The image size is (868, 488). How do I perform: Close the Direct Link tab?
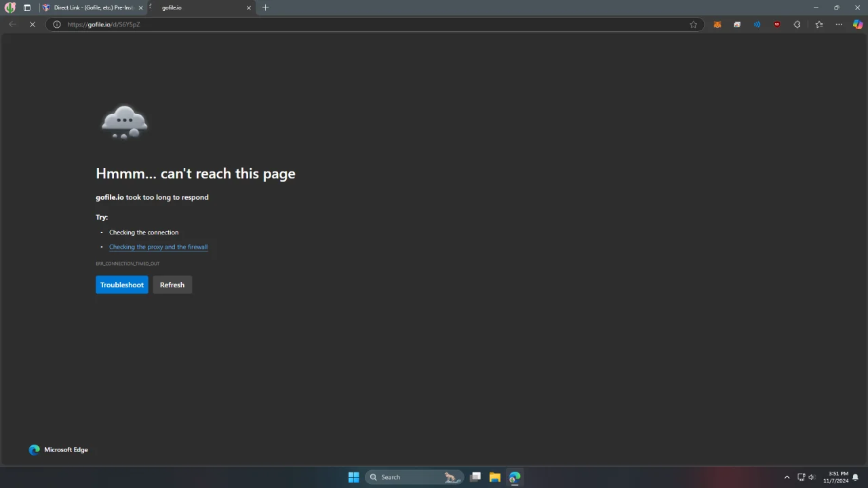[140, 7]
